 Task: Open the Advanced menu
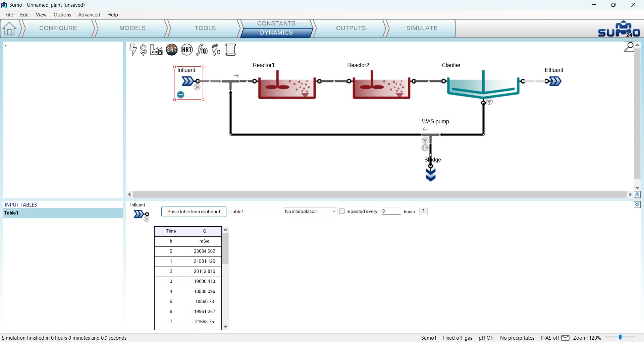pyautogui.click(x=89, y=15)
